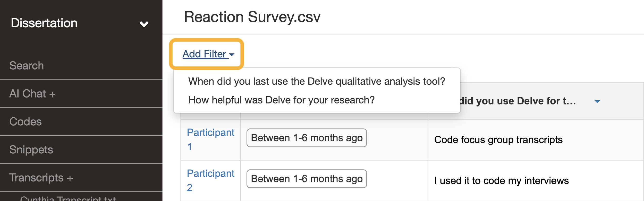This screenshot has width=644, height=201.
Task: Open Cynthia Transcript.txt file
Action: [68, 199]
